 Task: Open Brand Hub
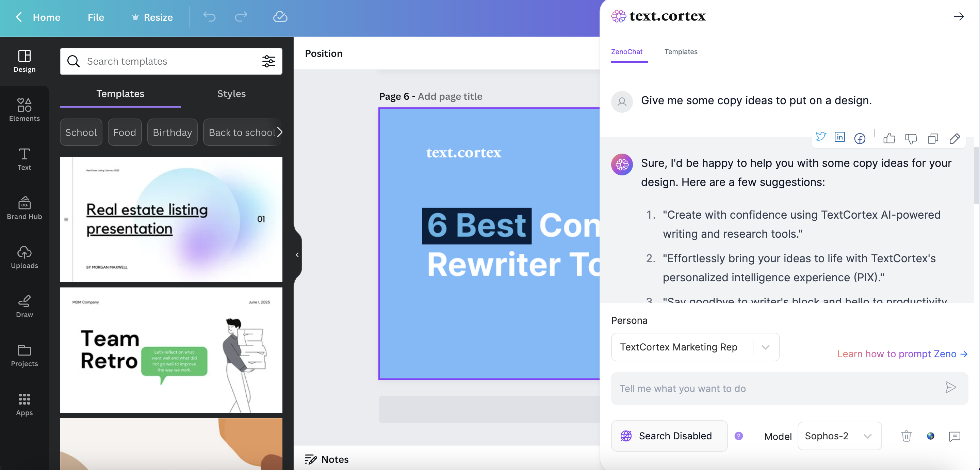coord(24,208)
